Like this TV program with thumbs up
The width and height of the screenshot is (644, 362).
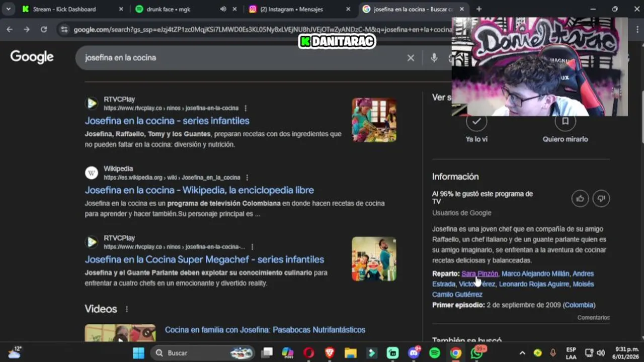pyautogui.click(x=580, y=199)
